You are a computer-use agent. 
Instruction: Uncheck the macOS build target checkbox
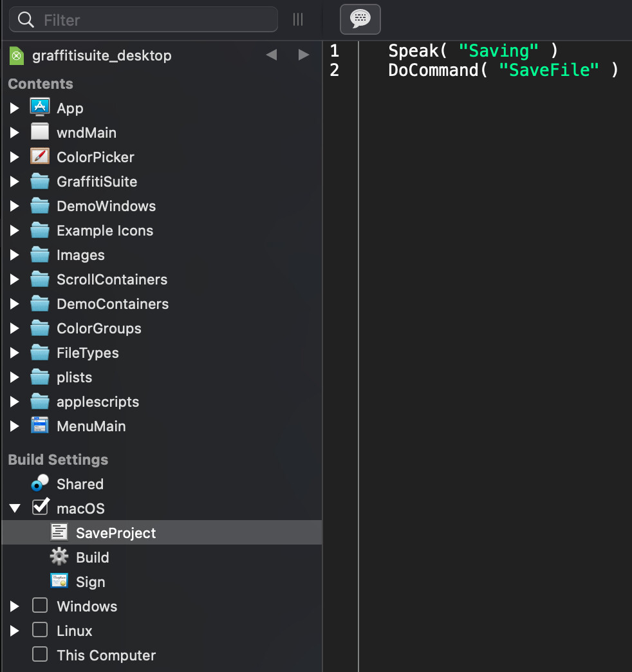(41, 507)
